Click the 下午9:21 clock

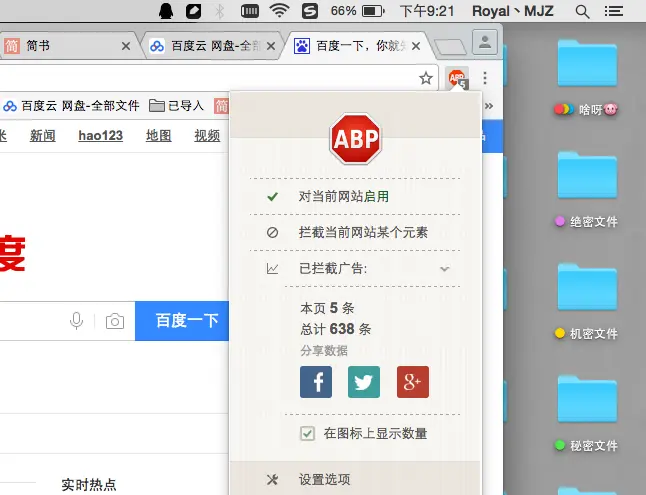(427, 11)
